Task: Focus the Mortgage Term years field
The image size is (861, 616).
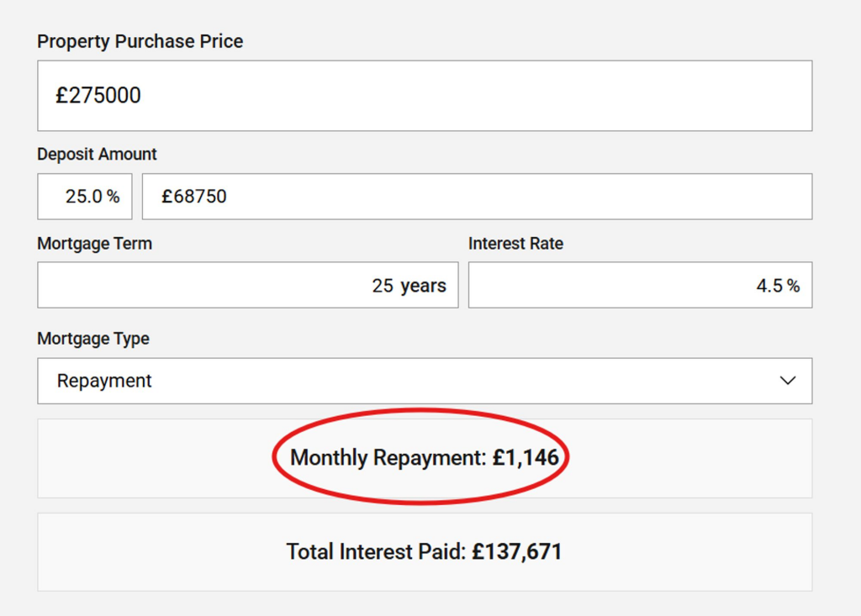Action: click(x=247, y=286)
